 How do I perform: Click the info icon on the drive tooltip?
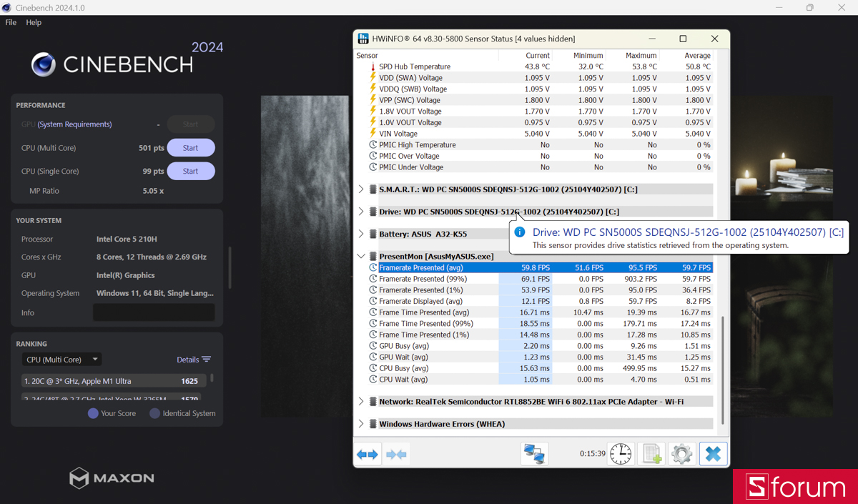coord(518,232)
